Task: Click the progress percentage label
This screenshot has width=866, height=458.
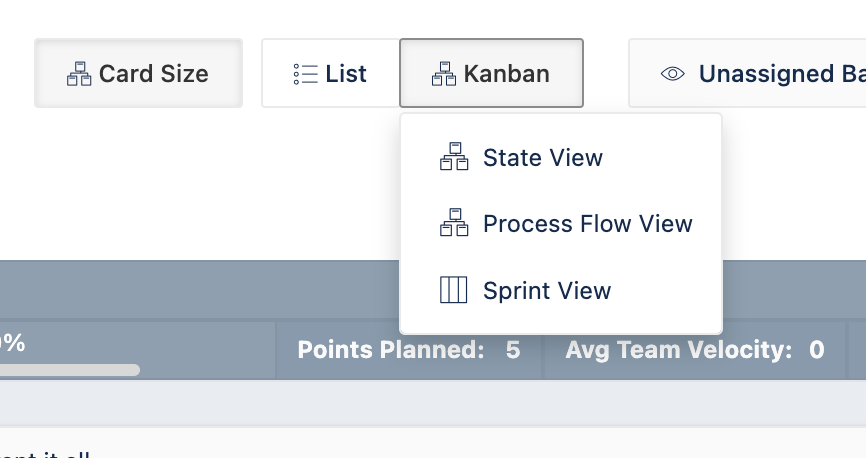Action: point(12,343)
